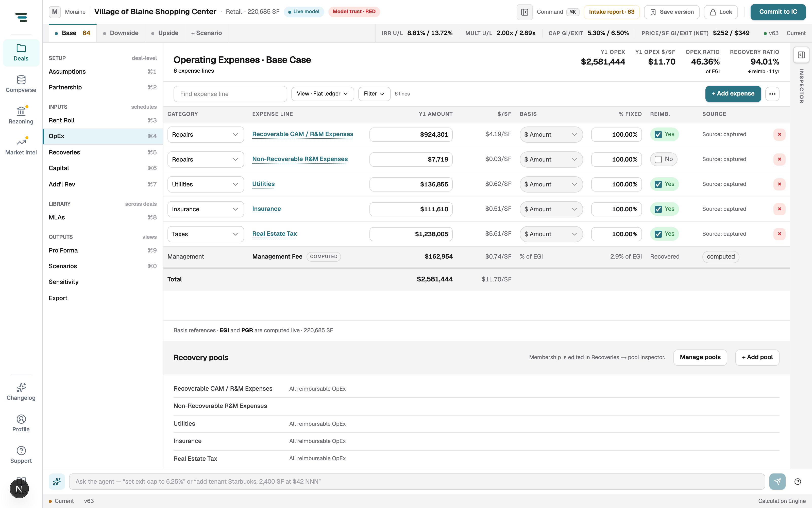
Task: Click the Ask the agent prompt field
Action: tap(417, 482)
